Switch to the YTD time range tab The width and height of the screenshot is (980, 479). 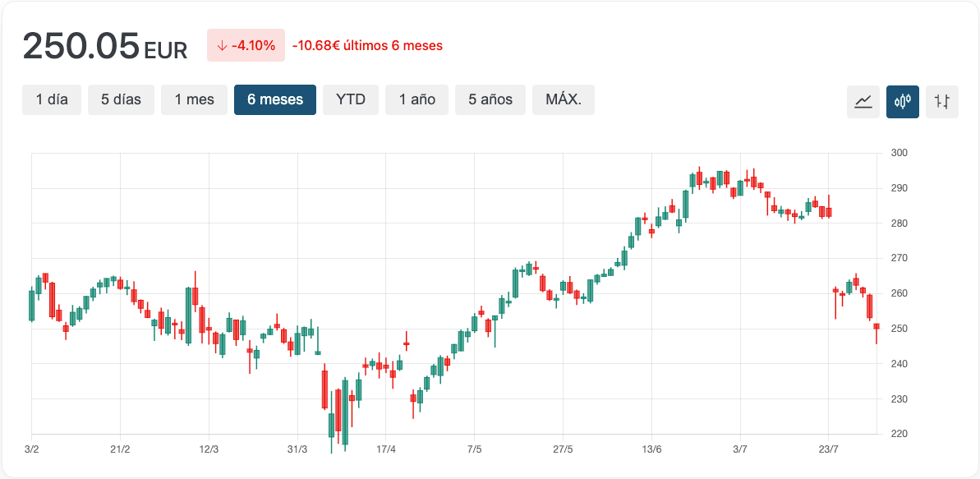(x=350, y=99)
